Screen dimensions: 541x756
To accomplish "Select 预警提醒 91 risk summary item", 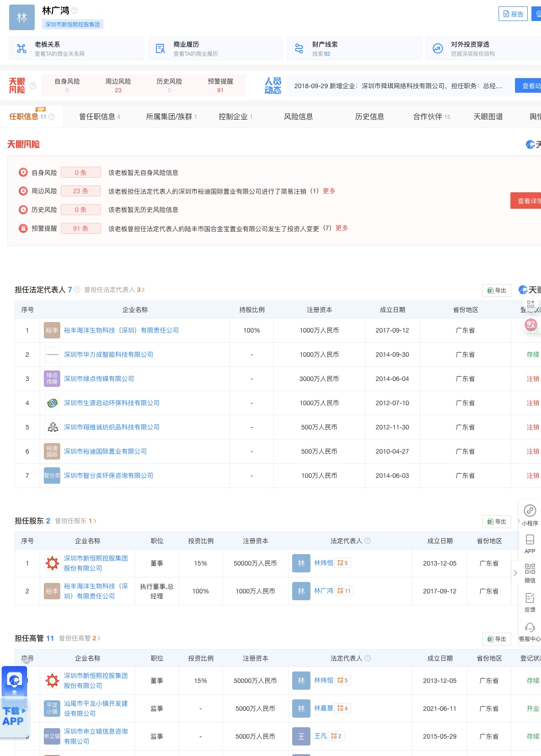I will click(221, 85).
